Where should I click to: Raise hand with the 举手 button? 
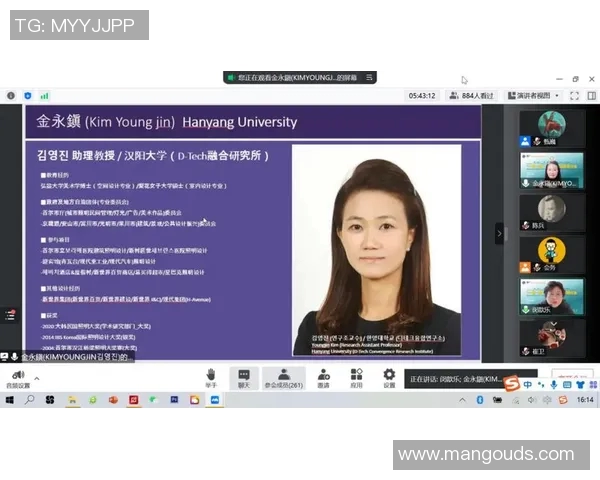click(211, 378)
